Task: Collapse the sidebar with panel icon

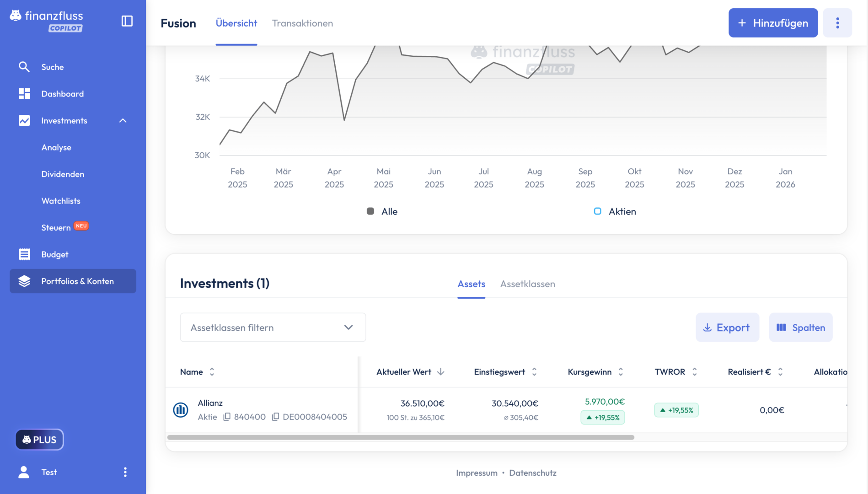Action: (x=127, y=21)
